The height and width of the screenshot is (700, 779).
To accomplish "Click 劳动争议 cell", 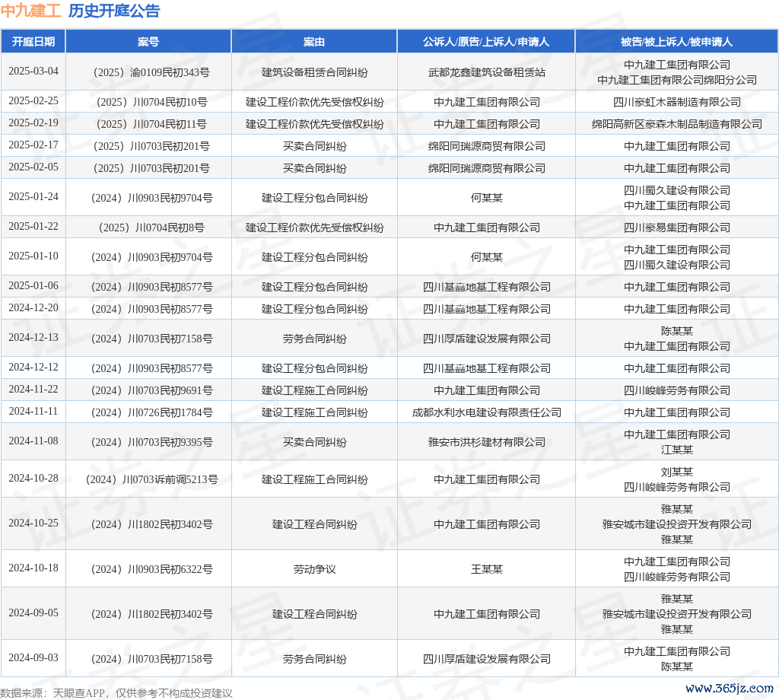I will (x=314, y=569).
